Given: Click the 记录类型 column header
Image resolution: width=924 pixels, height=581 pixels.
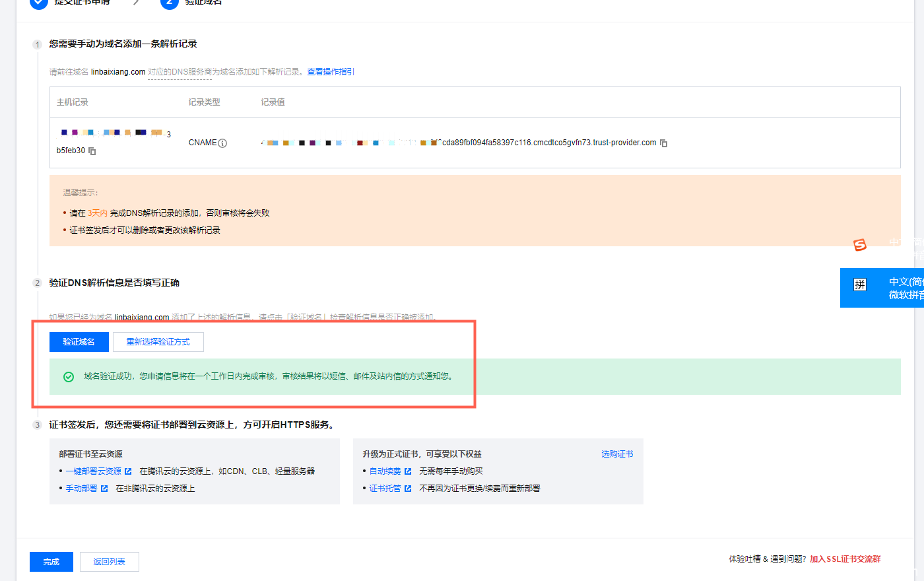Looking at the screenshot, I should pos(205,102).
